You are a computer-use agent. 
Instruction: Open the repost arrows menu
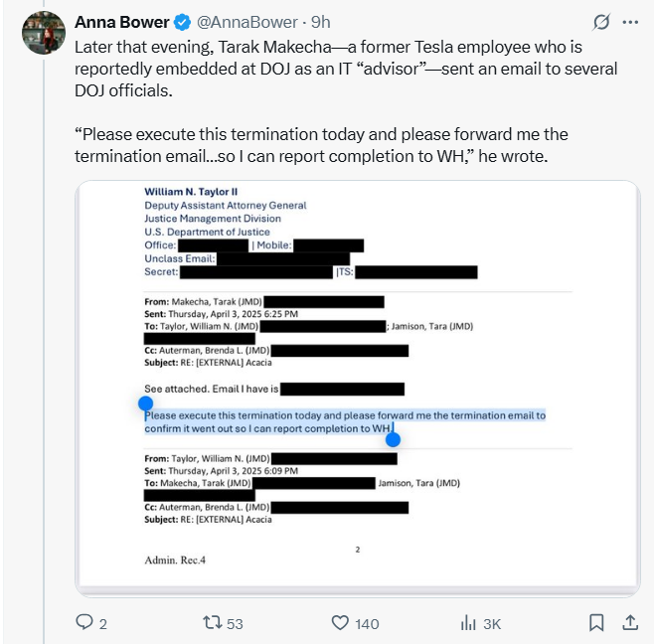pyautogui.click(x=210, y=623)
